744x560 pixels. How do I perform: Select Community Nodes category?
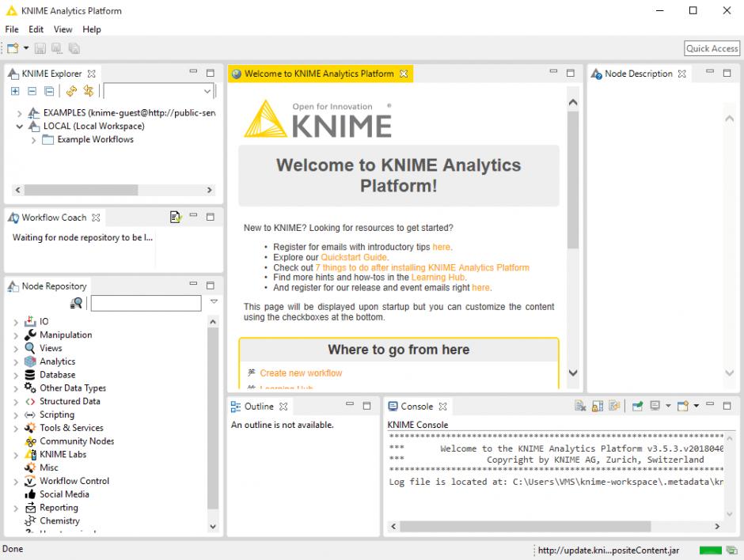77,441
